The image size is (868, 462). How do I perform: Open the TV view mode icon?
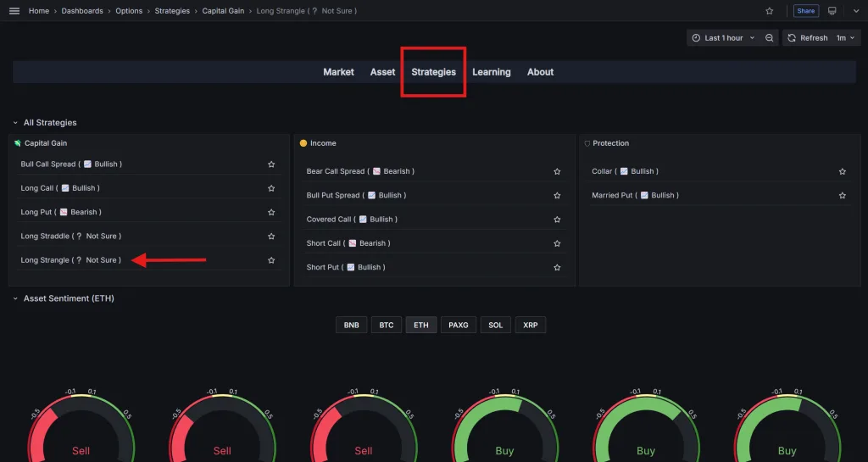[x=832, y=11]
